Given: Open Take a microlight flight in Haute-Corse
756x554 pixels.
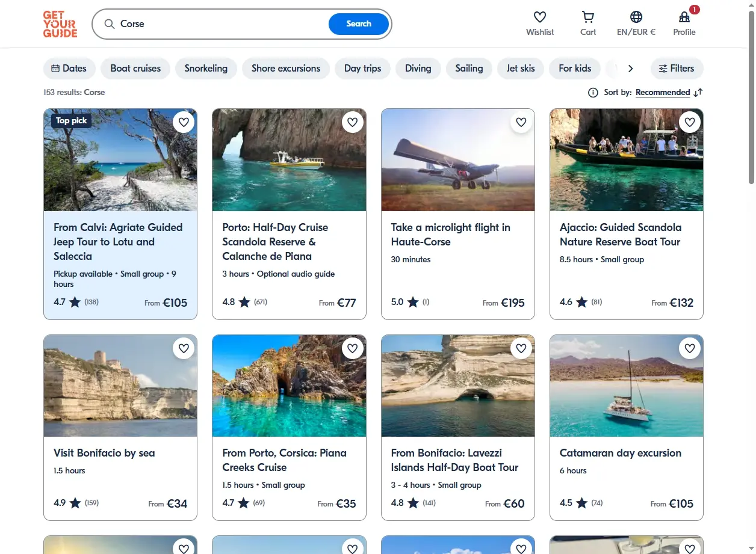Looking at the screenshot, I should (x=450, y=235).
